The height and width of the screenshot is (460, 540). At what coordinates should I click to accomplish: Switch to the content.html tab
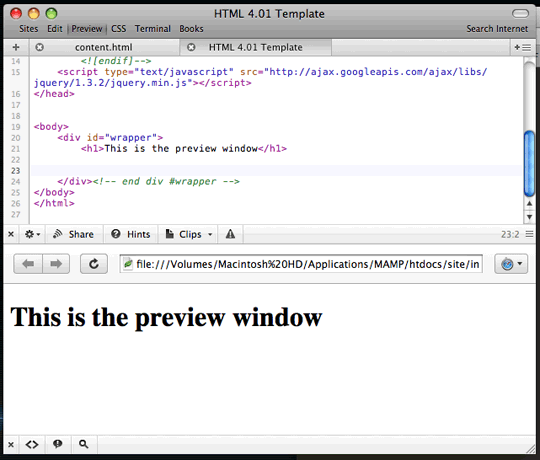click(104, 47)
